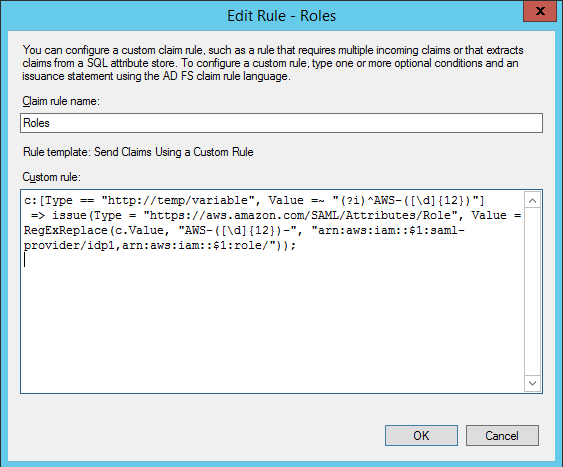Focus the Claim rule name field
563x467 pixels.
pyautogui.click(x=281, y=123)
